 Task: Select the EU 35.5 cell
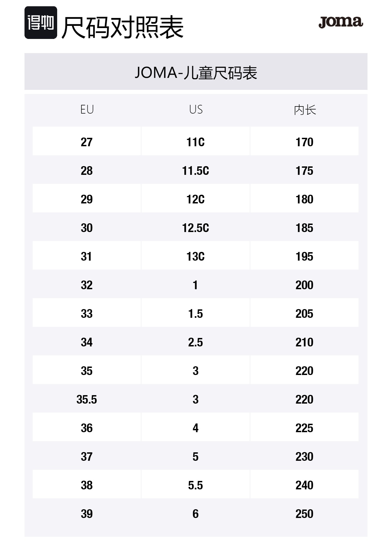click(x=87, y=400)
